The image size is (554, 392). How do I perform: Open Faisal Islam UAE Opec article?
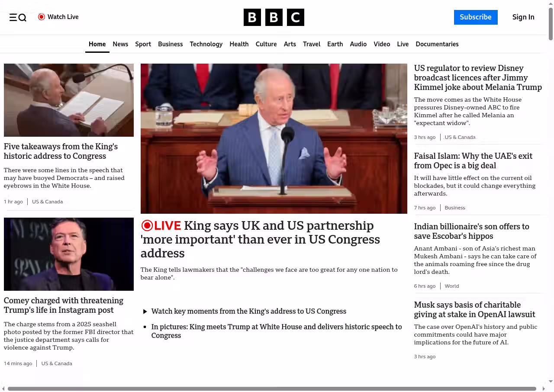pyautogui.click(x=473, y=161)
